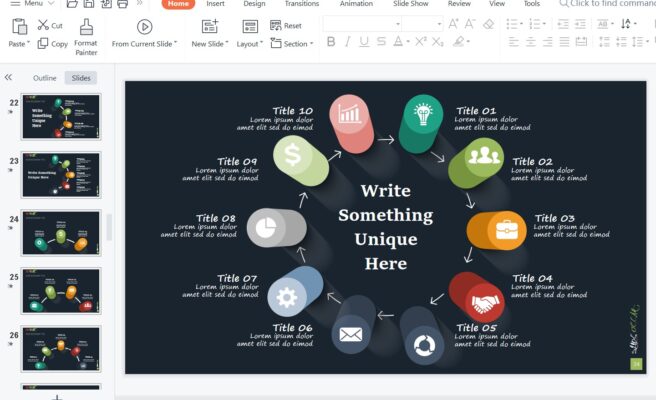Justify the text alignment

(x=564, y=42)
